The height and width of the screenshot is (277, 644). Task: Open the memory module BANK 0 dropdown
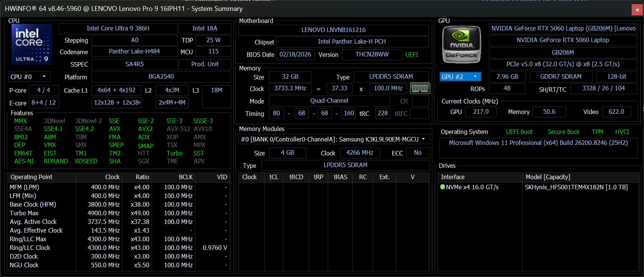tap(334, 139)
